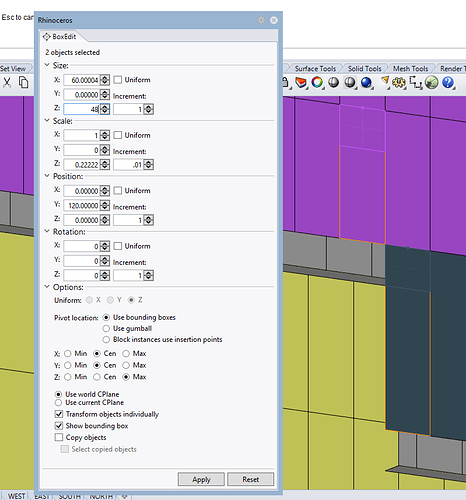The height and width of the screenshot is (500, 466).
Task: Click the Copy icon in toolbar
Action: pos(23,82)
